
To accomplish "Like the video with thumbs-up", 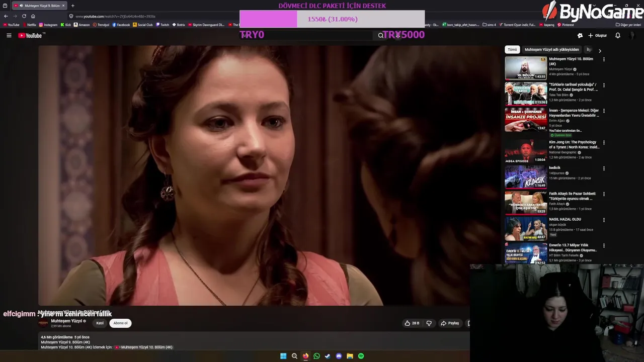I will pyautogui.click(x=412, y=323).
